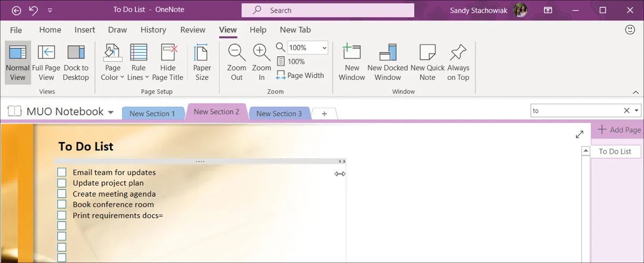Click the To Do List page title

(86, 147)
